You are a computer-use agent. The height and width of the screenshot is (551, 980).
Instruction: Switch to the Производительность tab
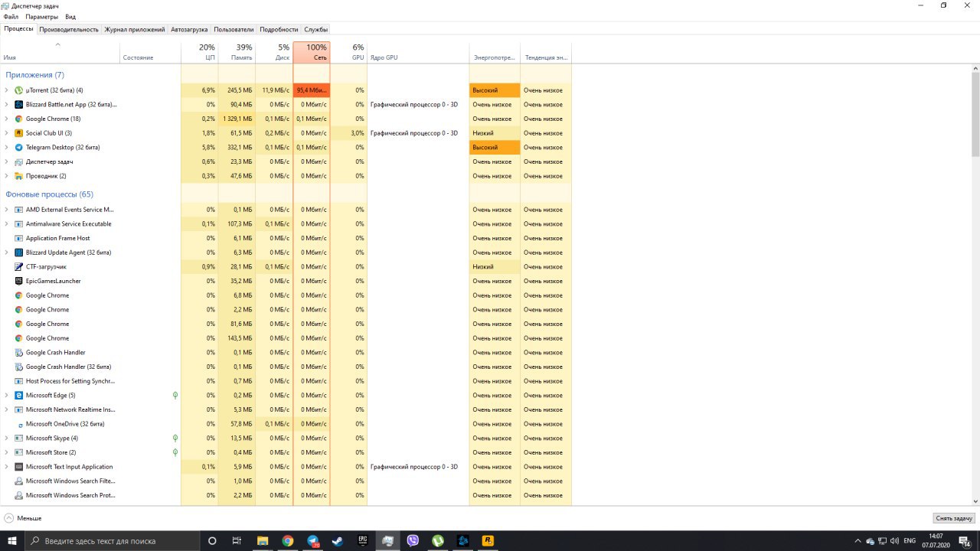(69, 29)
